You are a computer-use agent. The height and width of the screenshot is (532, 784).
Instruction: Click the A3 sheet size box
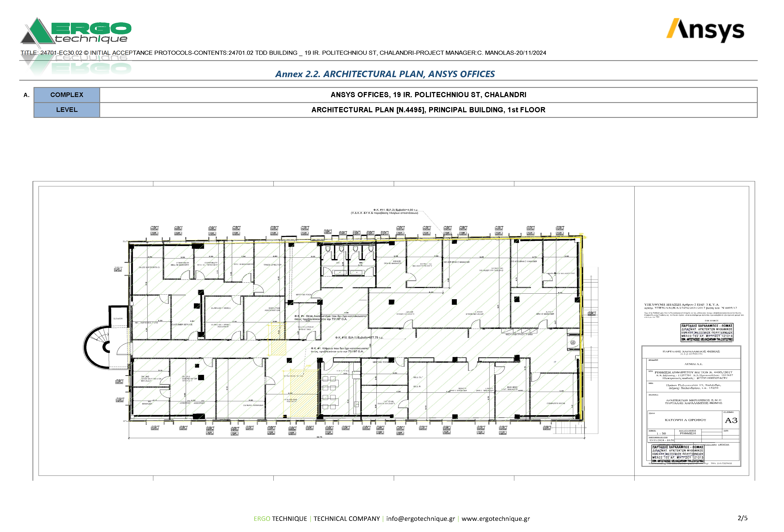[731, 420]
